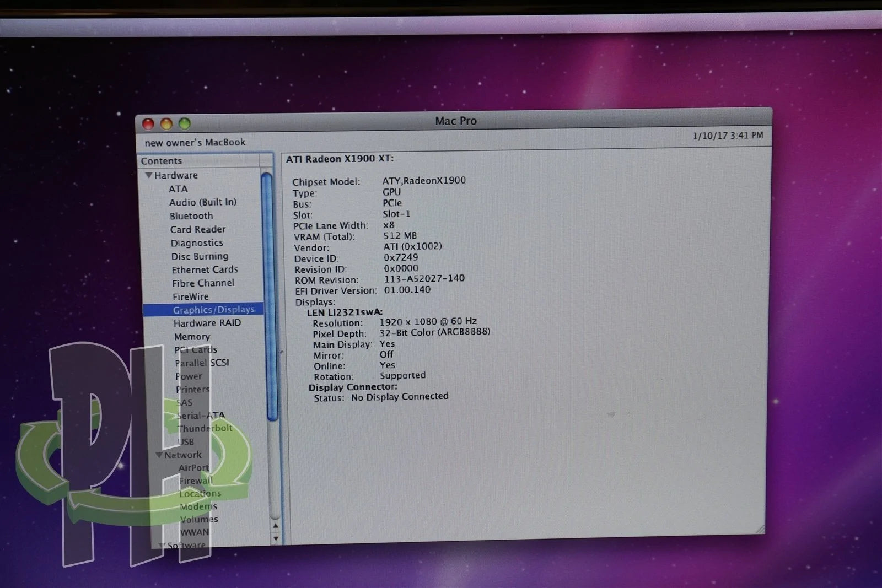Viewport: 882px width, 588px height.
Task: Collapse the Hardware disclosure triangle
Action: tap(148, 175)
